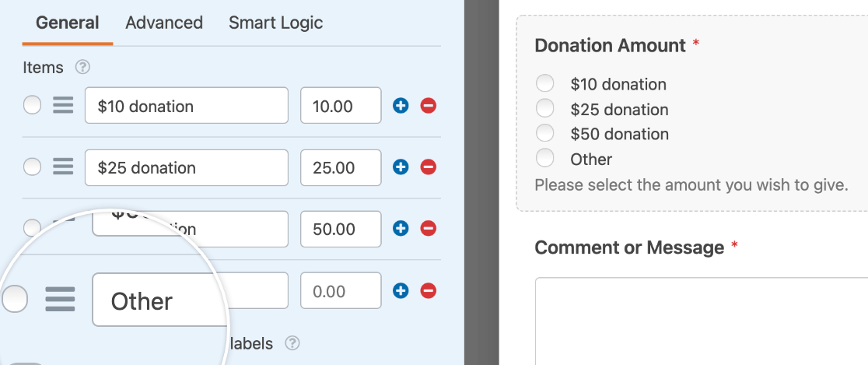Add item after $25 donation row
This screenshot has height=365, width=868.
point(401,167)
